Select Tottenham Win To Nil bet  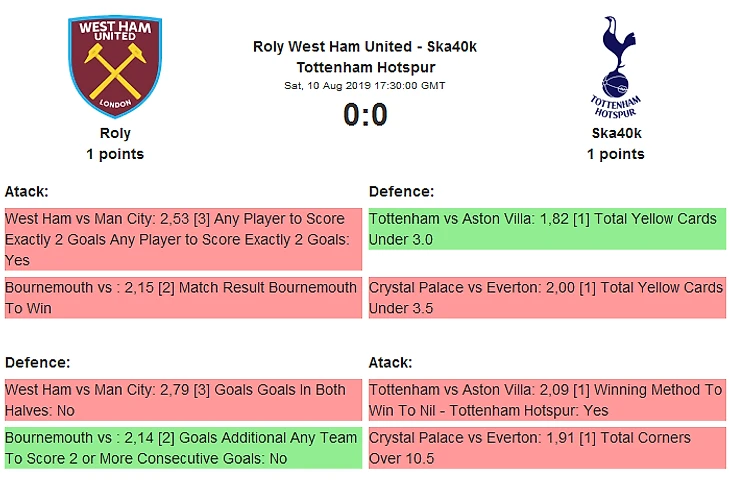point(547,400)
